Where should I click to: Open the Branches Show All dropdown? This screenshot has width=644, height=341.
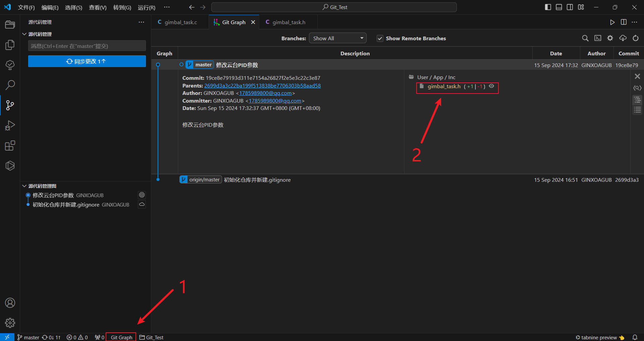337,38
